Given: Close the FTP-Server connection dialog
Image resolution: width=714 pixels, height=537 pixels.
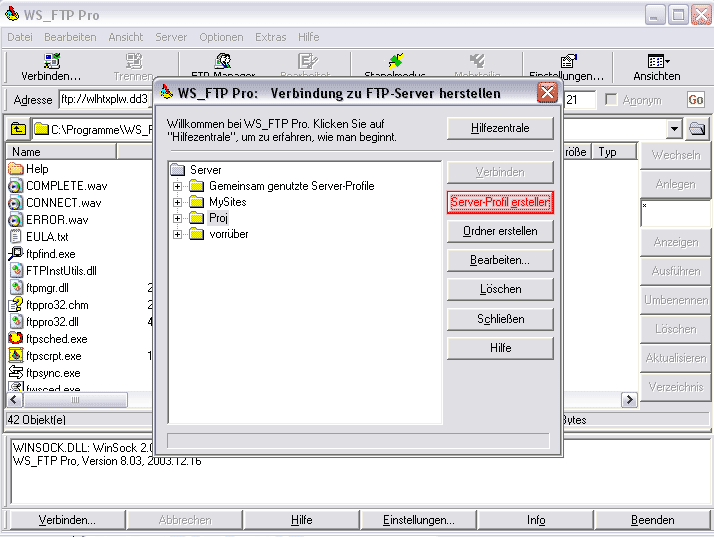Looking at the screenshot, I should [x=547, y=93].
